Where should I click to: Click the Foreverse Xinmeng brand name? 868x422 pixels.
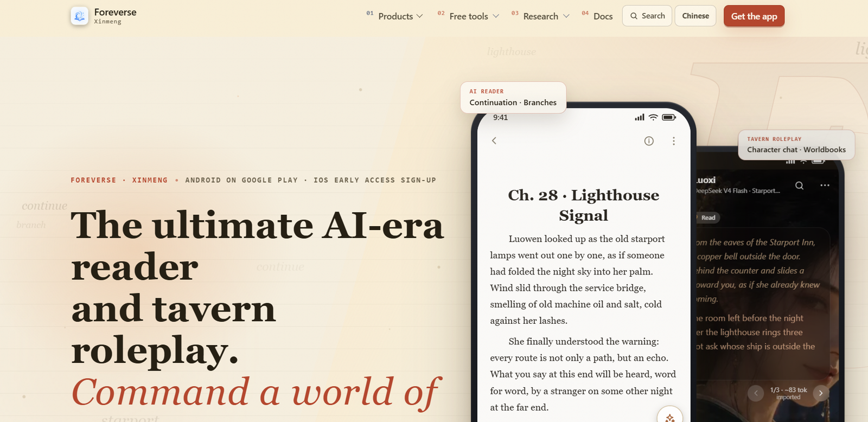coord(115,16)
